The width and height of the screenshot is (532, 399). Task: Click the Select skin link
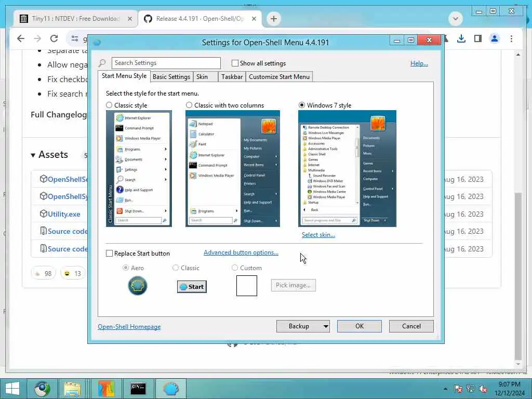coord(318,235)
